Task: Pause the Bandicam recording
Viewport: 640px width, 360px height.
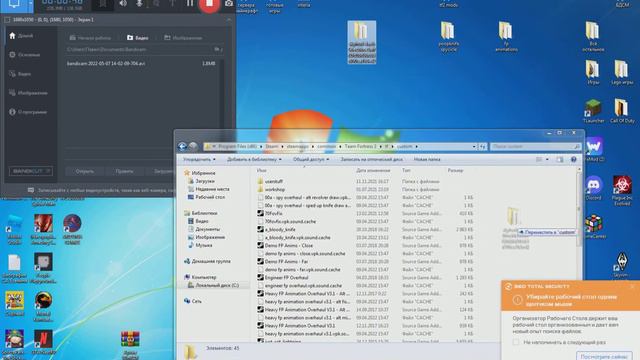Action: coord(190,4)
